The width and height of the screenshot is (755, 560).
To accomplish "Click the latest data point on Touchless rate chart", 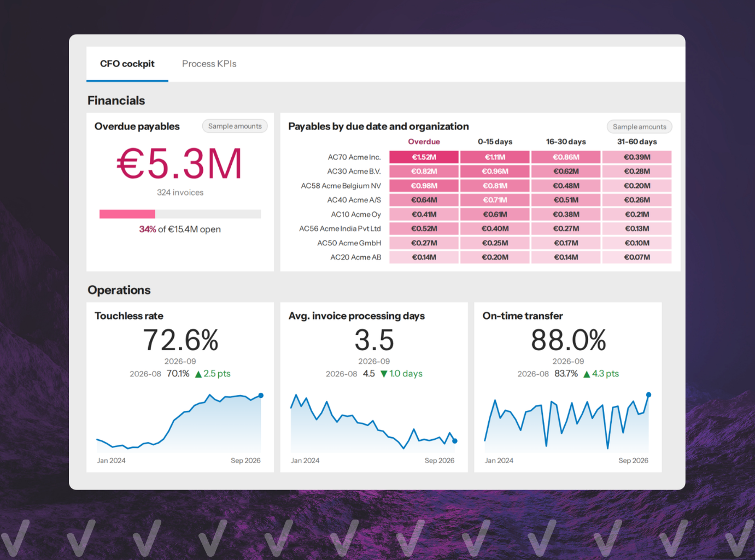I will 261,396.
